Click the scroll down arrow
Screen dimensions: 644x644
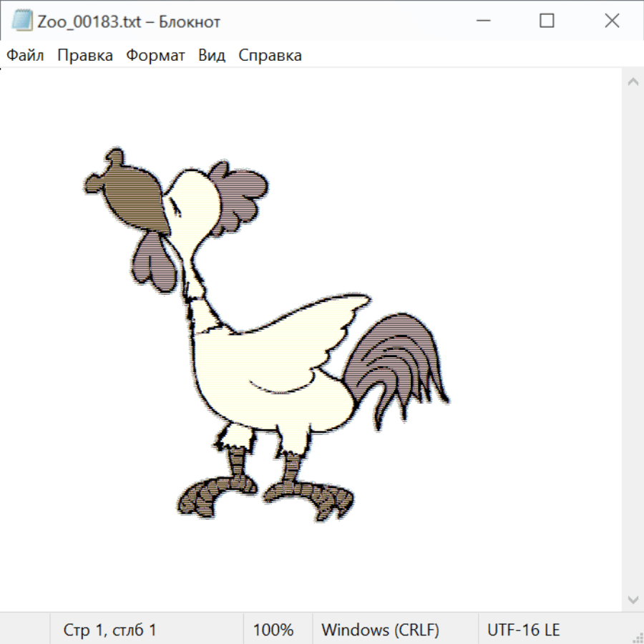click(633, 599)
